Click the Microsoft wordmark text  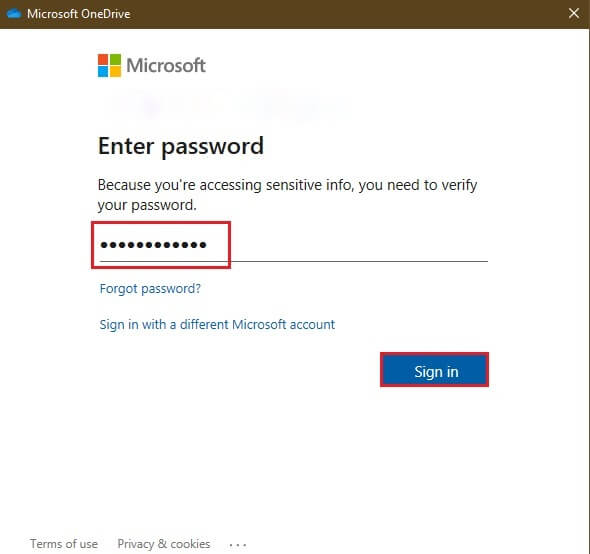coord(166,65)
